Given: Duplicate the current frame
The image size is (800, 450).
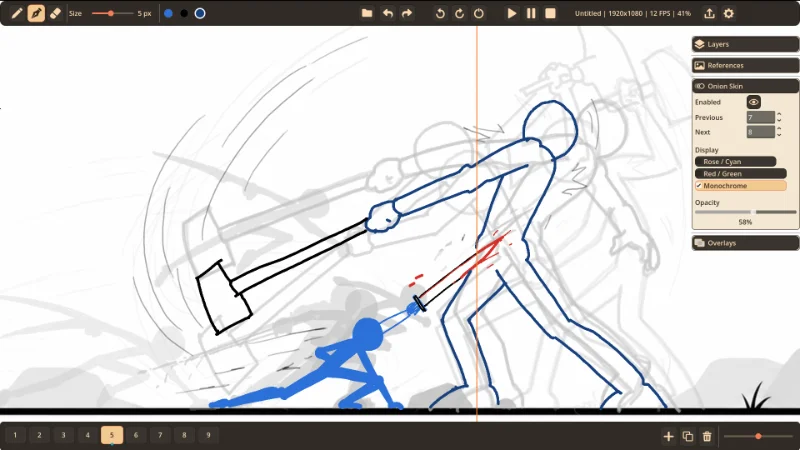Looking at the screenshot, I should click(688, 436).
